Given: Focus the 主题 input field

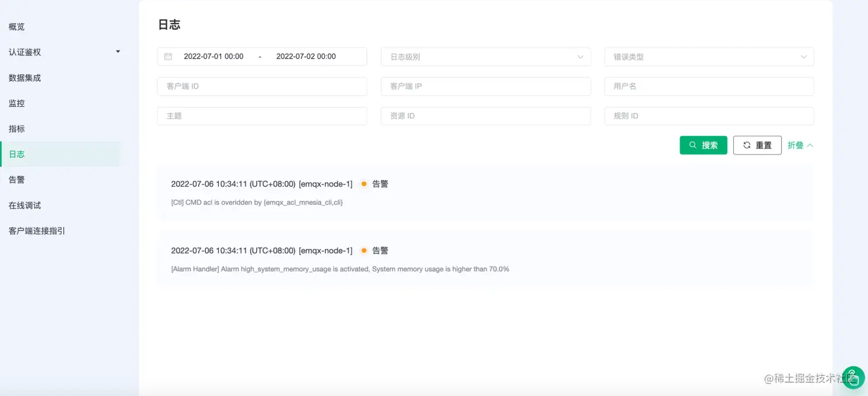Looking at the screenshot, I should (262, 116).
